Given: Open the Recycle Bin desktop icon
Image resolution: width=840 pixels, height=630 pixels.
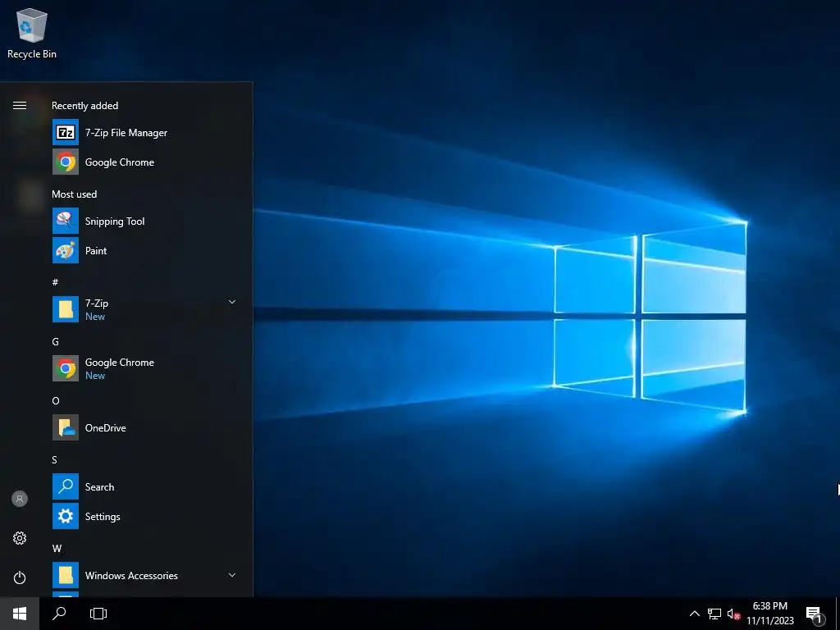Looking at the screenshot, I should (32, 33).
